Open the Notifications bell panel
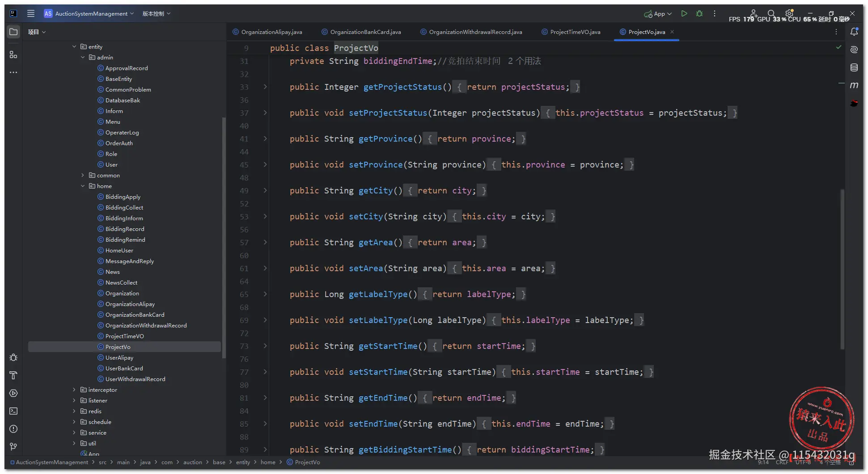Viewport: 868px width, 474px height. 854,32
